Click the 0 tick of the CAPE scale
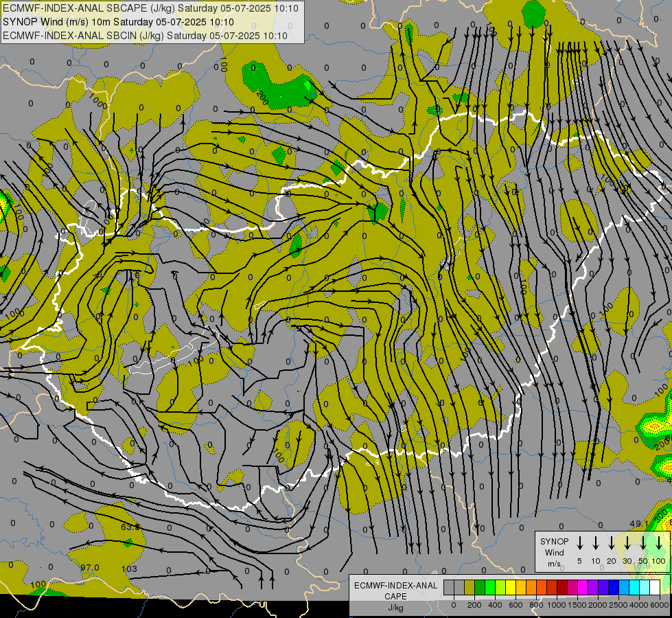672x618 pixels. pos(454,605)
